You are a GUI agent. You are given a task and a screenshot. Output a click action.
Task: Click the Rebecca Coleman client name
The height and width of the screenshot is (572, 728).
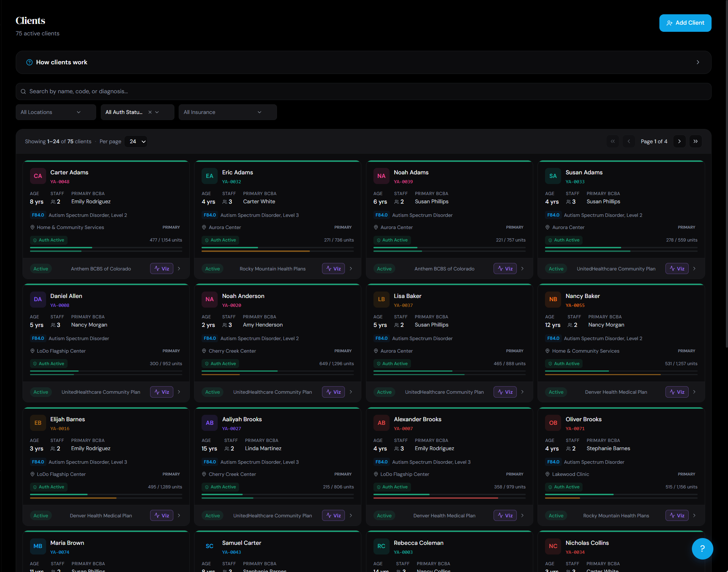(419, 543)
